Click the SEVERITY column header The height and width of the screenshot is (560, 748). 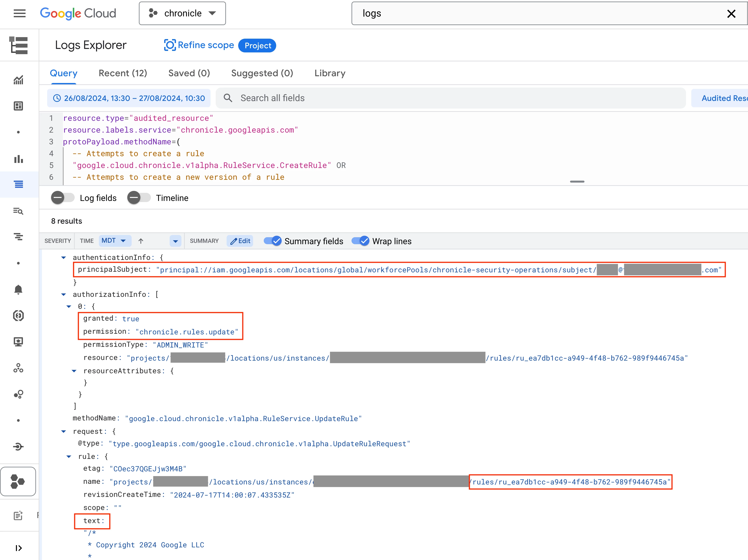click(57, 241)
